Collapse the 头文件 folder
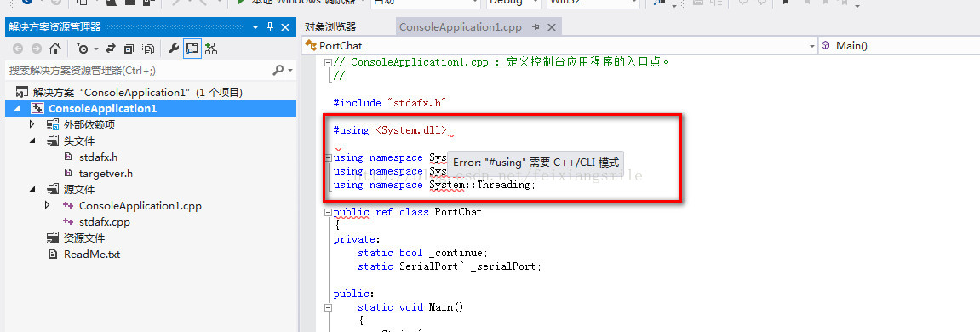The width and height of the screenshot is (980, 332). (x=32, y=141)
